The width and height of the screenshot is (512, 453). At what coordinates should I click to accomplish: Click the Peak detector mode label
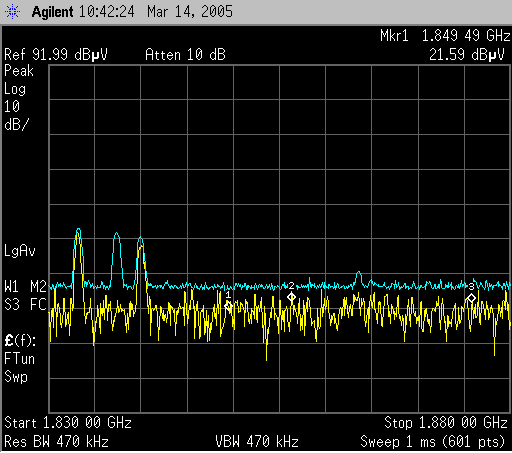coord(19,71)
